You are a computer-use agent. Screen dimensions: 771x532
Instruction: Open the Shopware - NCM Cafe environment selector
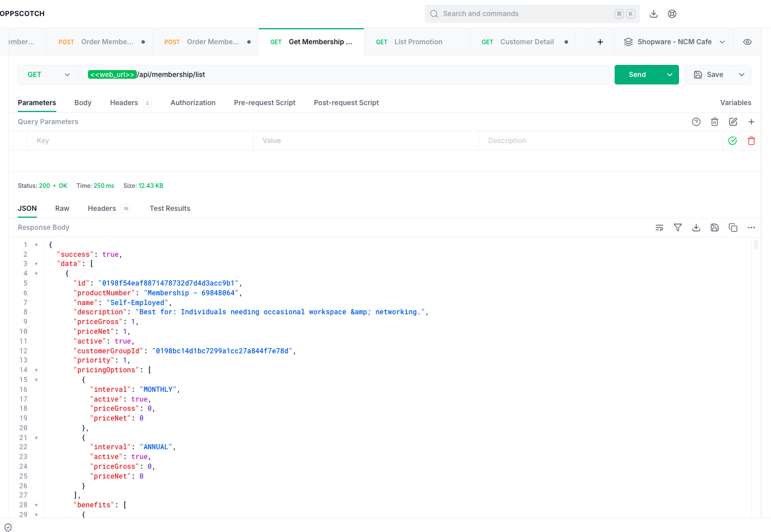coord(674,42)
